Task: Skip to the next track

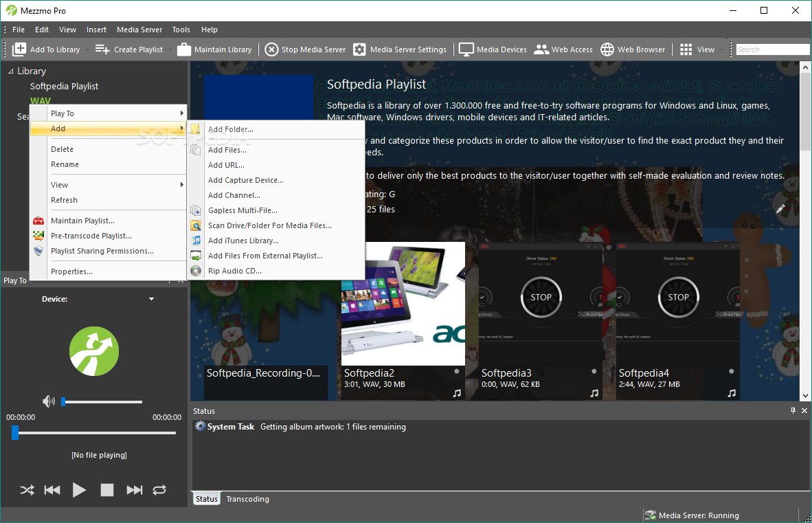Action: point(135,490)
